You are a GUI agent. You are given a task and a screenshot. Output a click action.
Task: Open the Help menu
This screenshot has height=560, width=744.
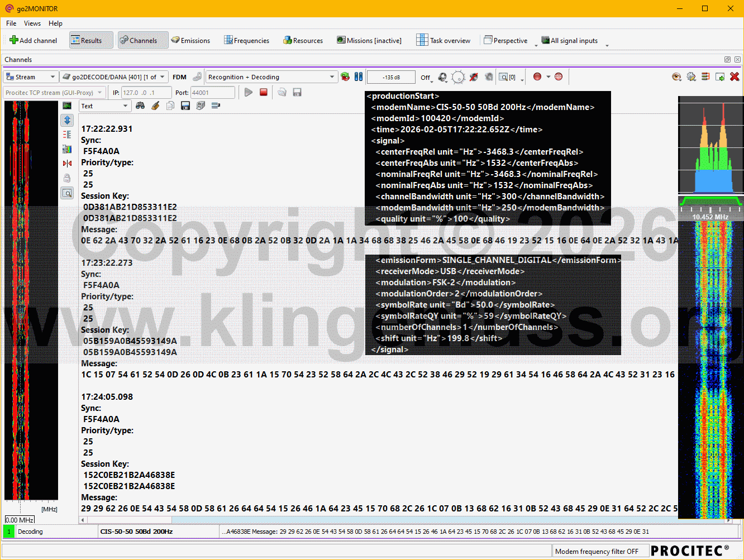(x=55, y=23)
